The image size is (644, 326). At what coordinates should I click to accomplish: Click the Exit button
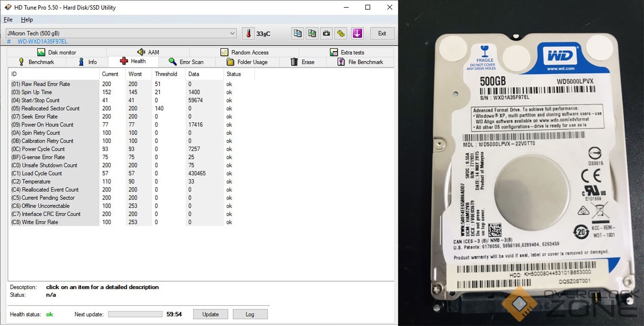coord(382,33)
